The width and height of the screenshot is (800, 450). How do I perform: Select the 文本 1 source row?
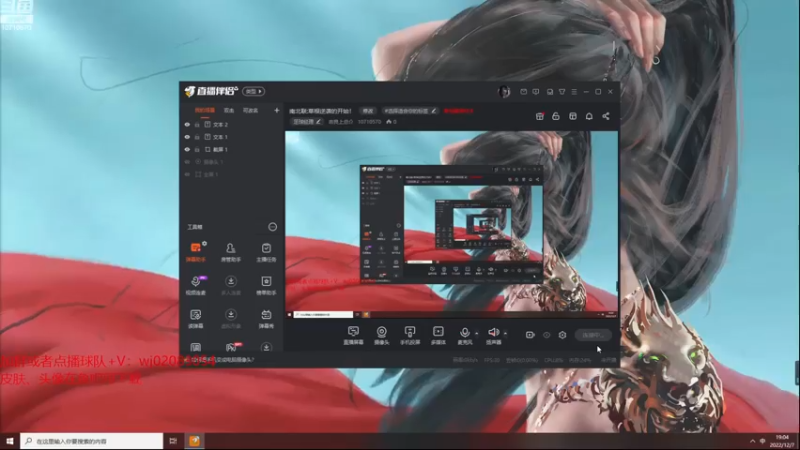coord(232,137)
